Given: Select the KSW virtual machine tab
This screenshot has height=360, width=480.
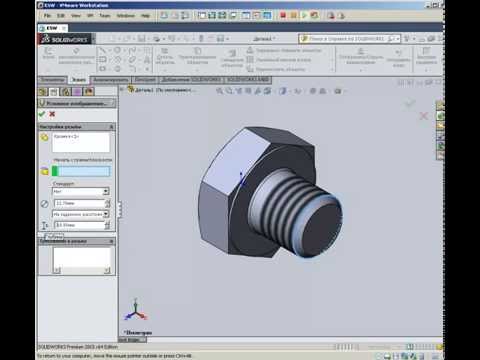Looking at the screenshot, I should [53, 28].
